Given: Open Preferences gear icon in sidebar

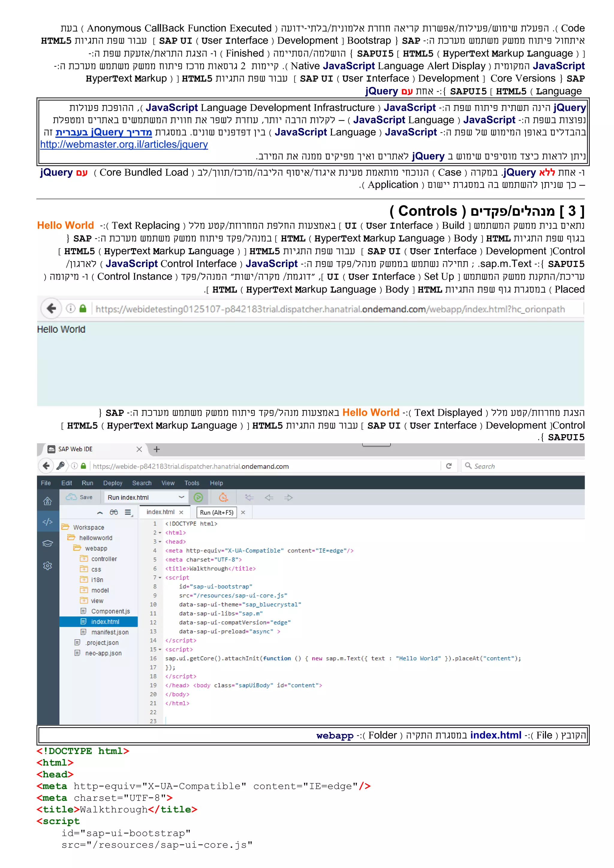Looking at the screenshot, I should point(48,566).
